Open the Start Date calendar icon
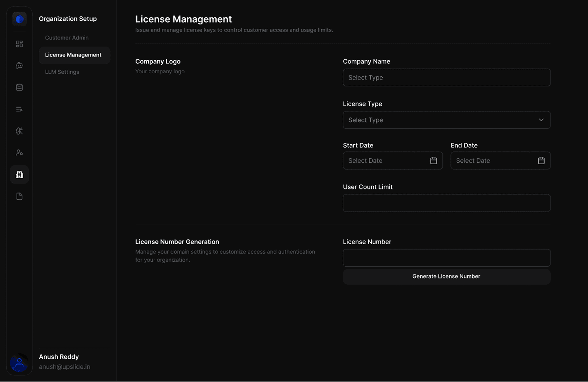 433,161
